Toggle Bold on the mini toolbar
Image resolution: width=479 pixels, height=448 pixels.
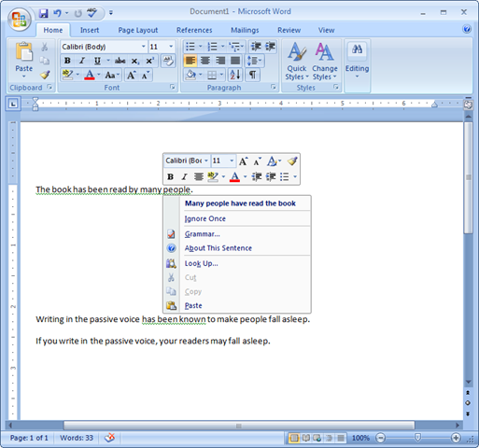point(170,176)
